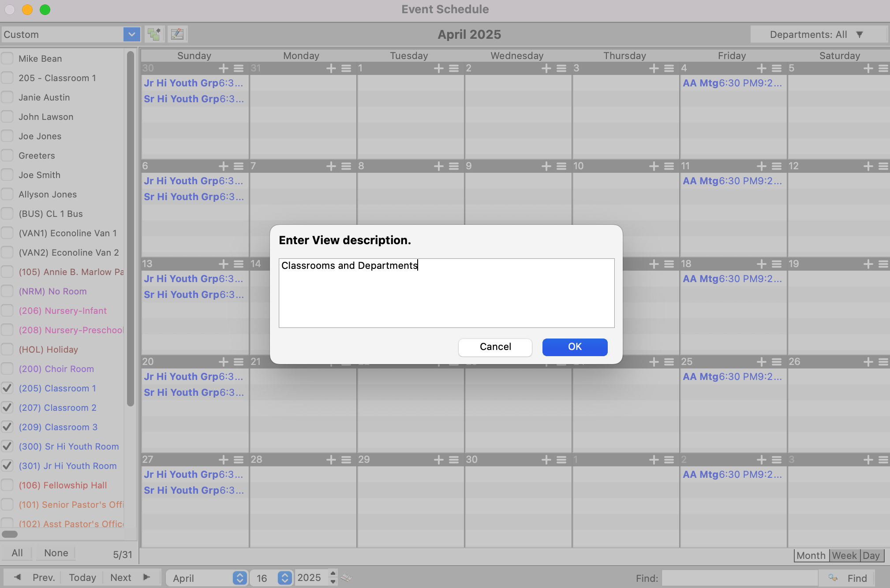
Task: Click the binoculars Find icon
Action: tap(833, 578)
